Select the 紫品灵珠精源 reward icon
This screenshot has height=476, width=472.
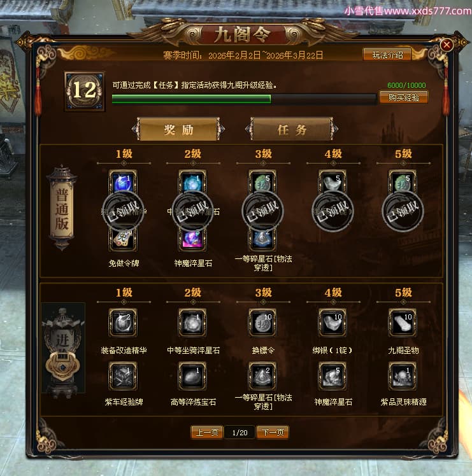tap(403, 376)
